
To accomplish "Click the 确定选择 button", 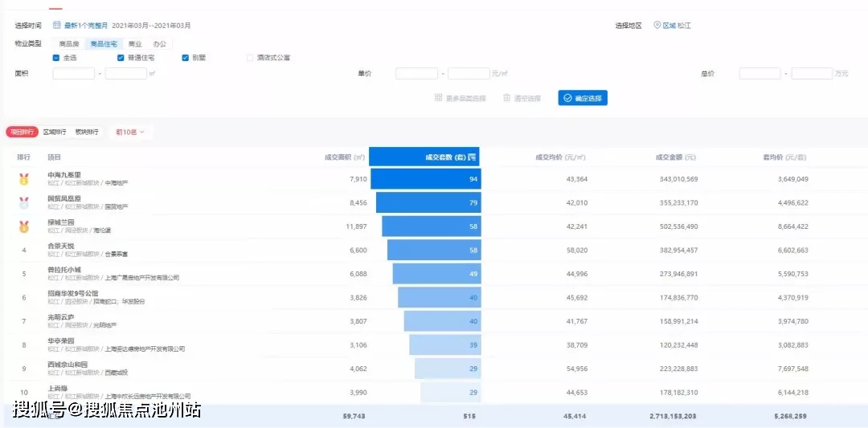I will [x=583, y=98].
